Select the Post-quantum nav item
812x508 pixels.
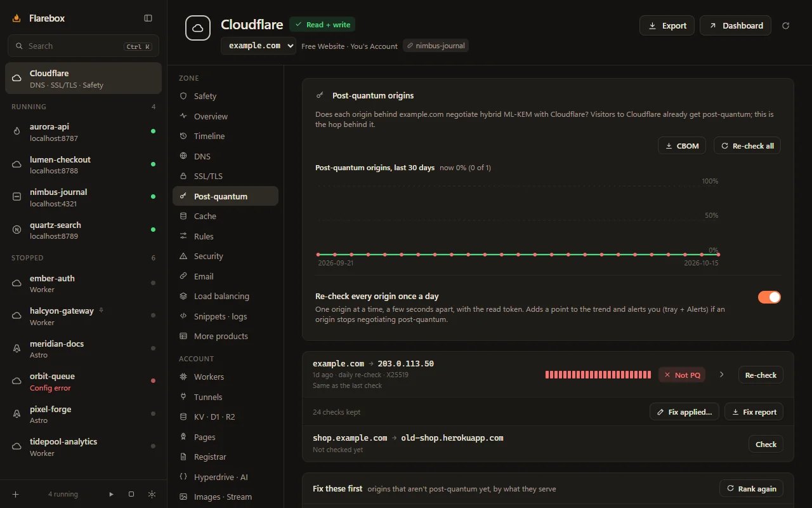pos(225,196)
